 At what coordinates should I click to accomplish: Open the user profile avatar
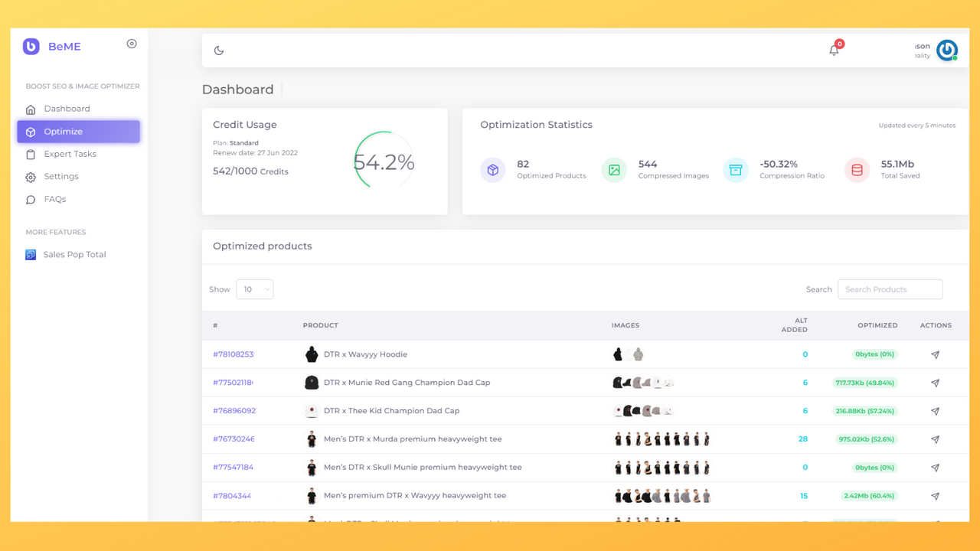click(947, 51)
